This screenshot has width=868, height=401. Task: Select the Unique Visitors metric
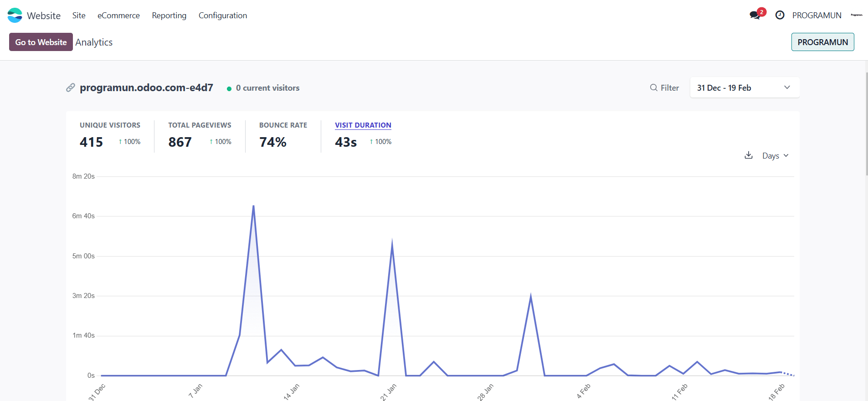tap(110, 125)
